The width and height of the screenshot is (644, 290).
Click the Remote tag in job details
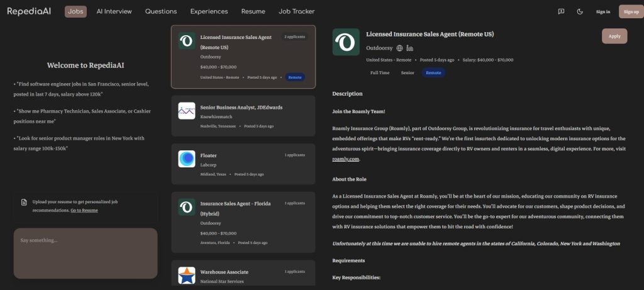[433, 73]
